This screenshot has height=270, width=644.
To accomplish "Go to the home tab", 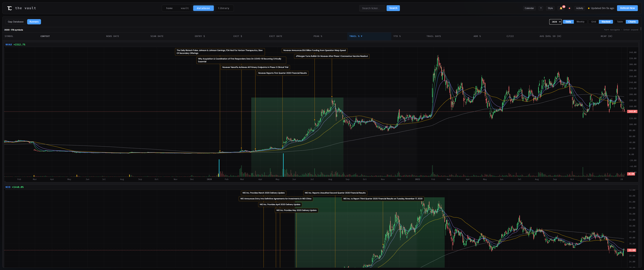I will (x=169, y=8).
